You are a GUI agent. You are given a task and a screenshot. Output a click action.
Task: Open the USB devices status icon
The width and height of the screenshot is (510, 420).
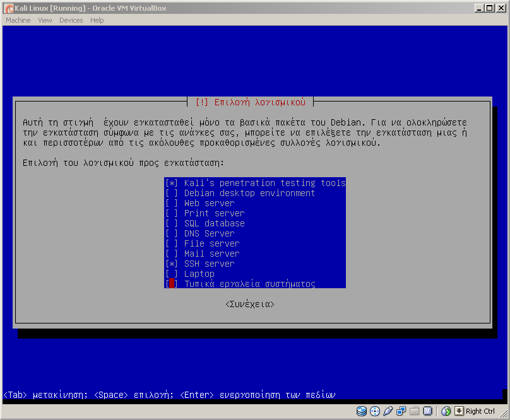point(388,411)
